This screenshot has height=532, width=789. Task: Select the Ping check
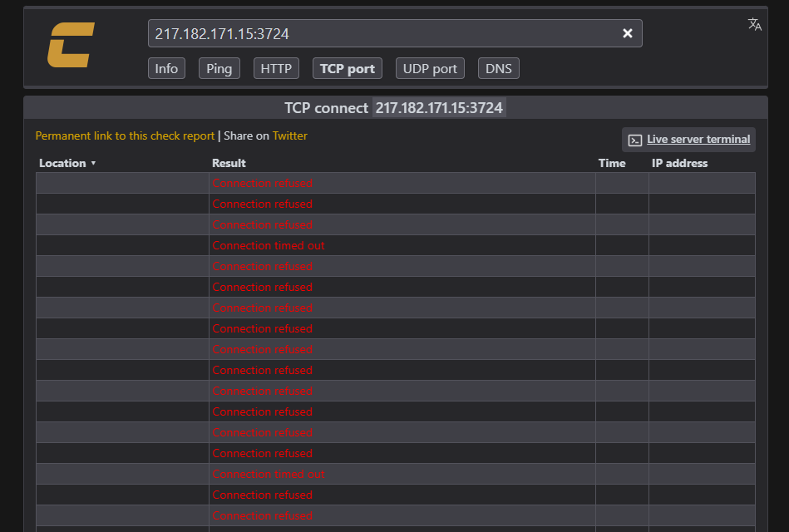(x=219, y=68)
